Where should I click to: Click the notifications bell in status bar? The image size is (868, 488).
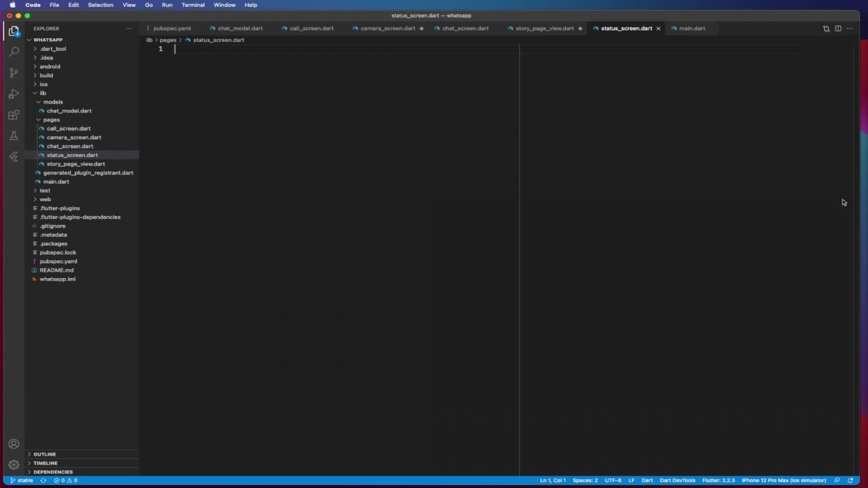click(x=850, y=481)
